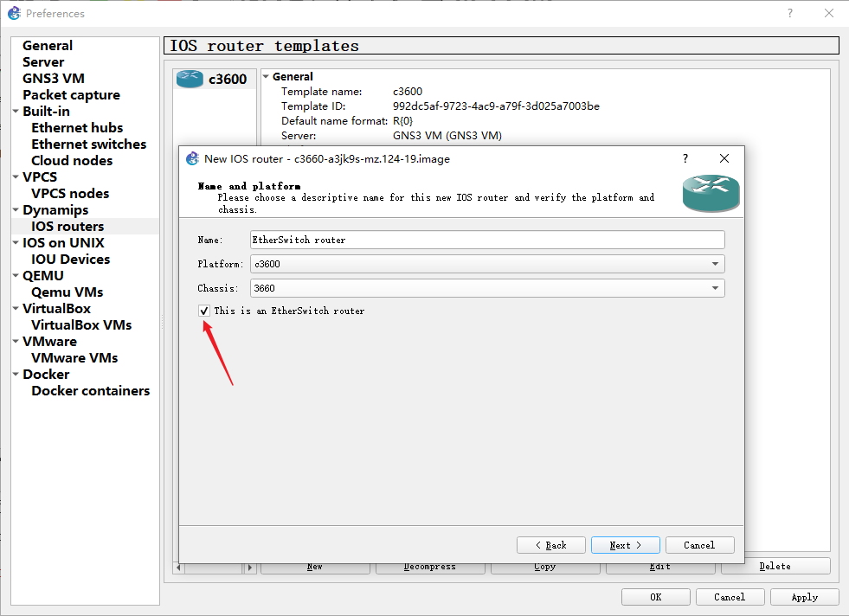Select General in the preferences sidebar
The width and height of the screenshot is (849, 616).
pyautogui.click(x=48, y=46)
